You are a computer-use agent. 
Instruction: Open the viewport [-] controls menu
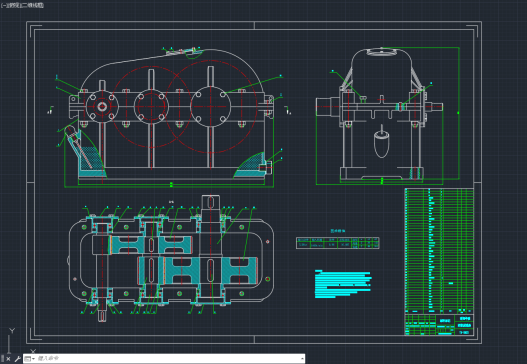tap(4, 5)
